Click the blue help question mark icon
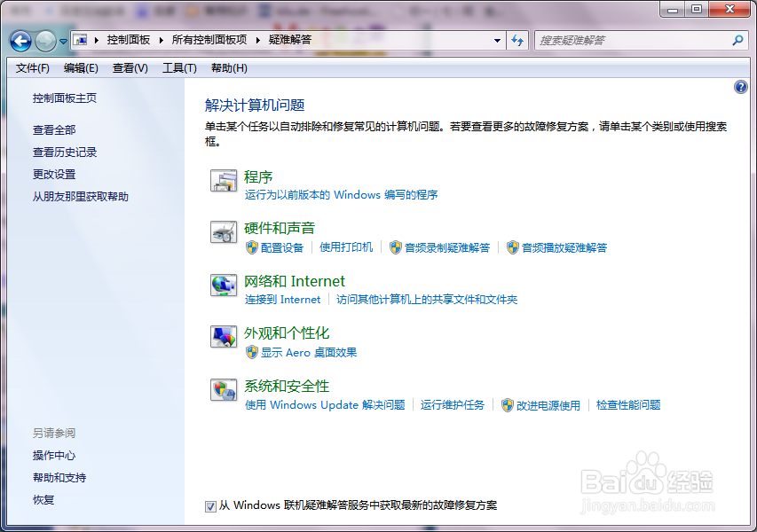The image size is (757, 532). (x=741, y=87)
